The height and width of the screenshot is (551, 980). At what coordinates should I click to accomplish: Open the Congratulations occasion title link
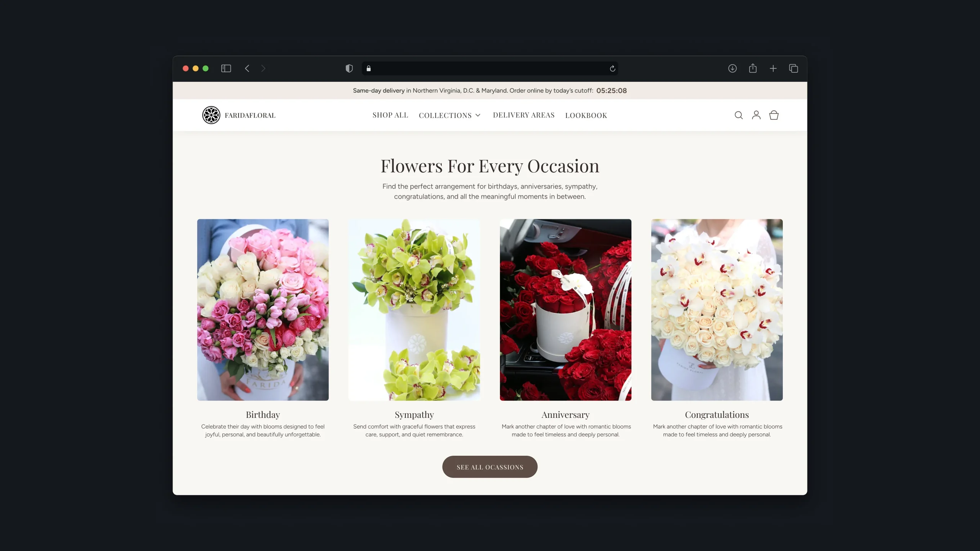[717, 415]
